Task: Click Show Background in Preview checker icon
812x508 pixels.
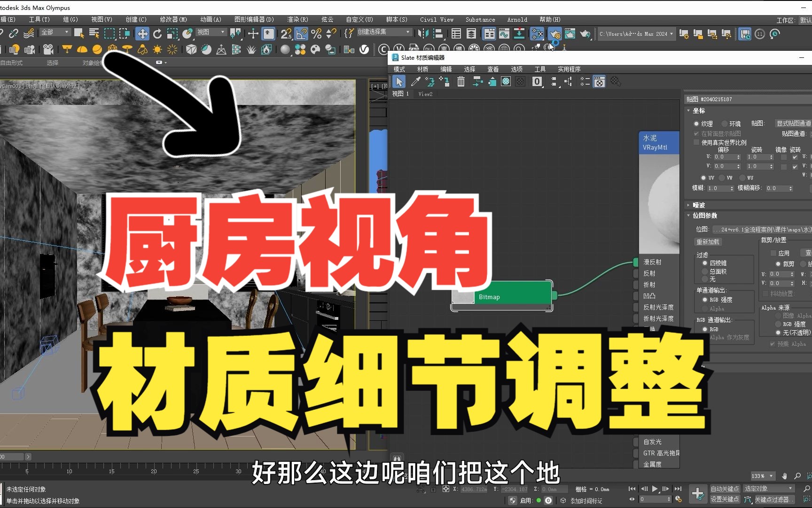Action: point(520,82)
